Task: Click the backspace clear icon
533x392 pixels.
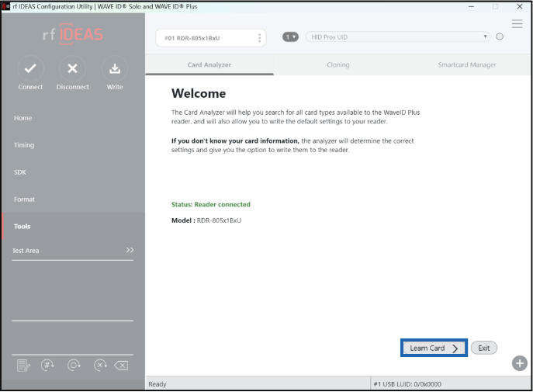Action: click(121, 366)
